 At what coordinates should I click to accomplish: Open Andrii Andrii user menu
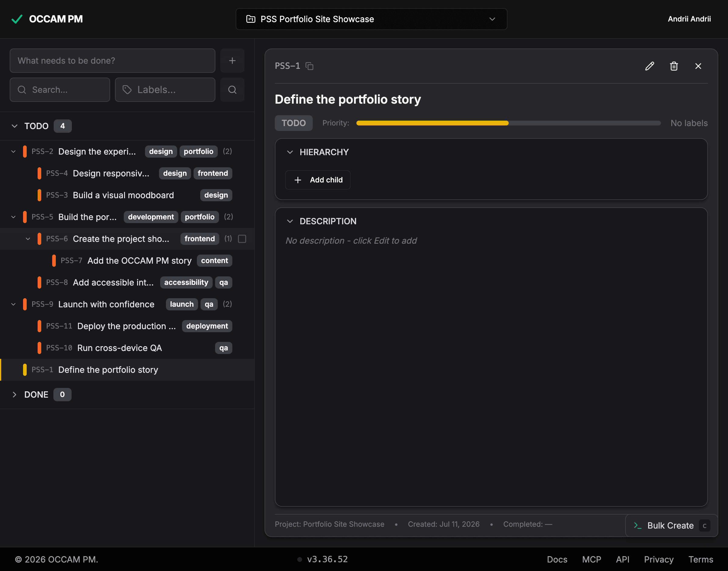(689, 19)
